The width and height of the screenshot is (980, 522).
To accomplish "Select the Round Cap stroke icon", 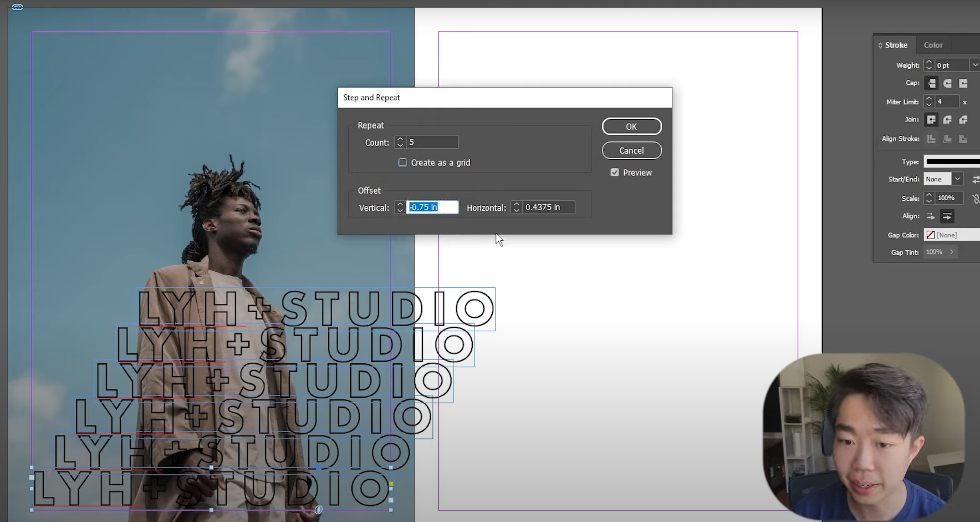I will (x=948, y=83).
